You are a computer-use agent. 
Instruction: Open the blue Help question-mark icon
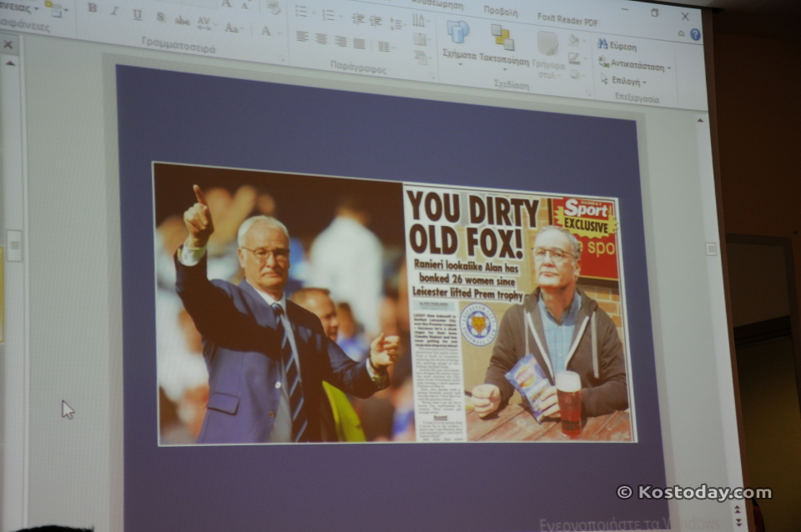pos(695,34)
